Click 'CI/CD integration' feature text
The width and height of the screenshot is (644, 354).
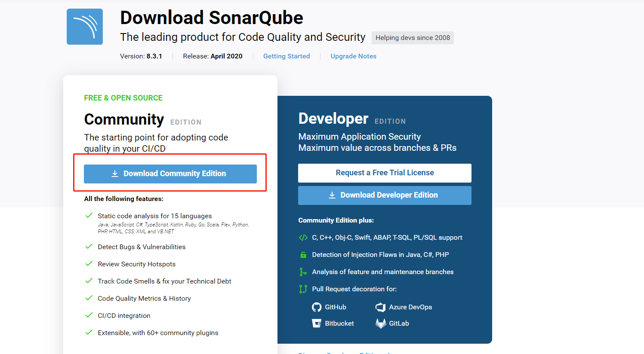click(124, 316)
